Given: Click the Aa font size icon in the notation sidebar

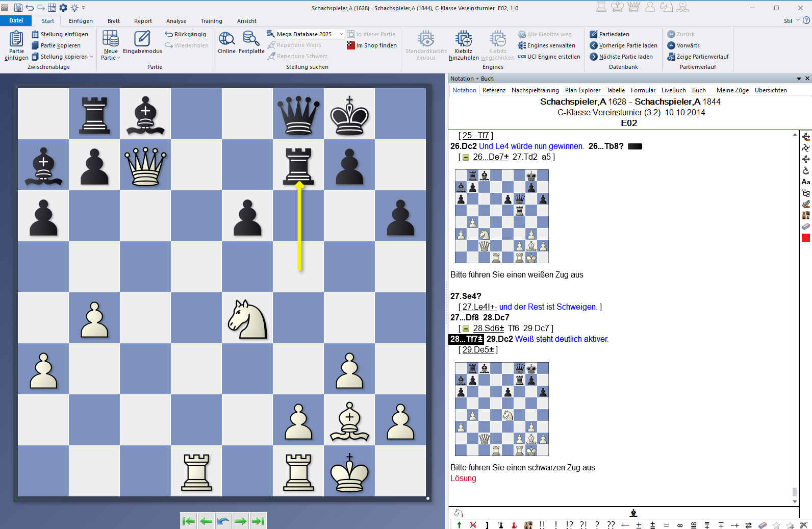Looking at the screenshot, I should [806, 182].
